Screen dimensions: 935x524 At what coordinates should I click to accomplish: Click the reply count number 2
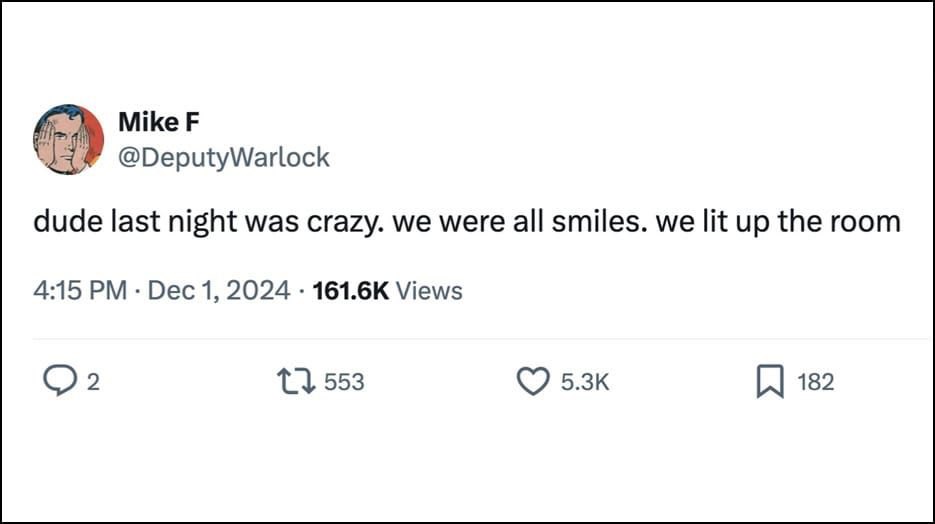click(93, 382)
